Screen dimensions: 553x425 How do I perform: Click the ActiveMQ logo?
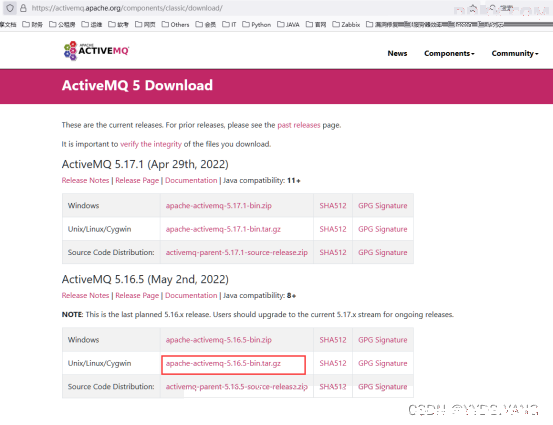coord(96,51)
